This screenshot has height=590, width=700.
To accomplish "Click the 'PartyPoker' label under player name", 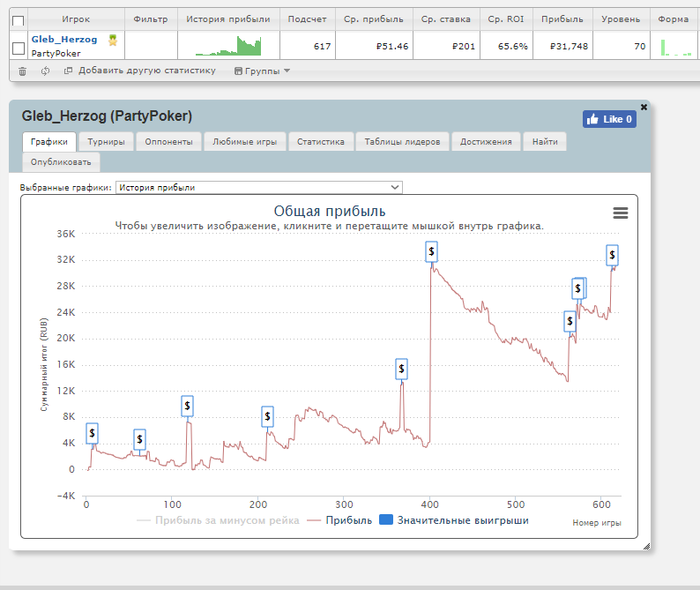I will pyautogui.click(x=56, y=54).
